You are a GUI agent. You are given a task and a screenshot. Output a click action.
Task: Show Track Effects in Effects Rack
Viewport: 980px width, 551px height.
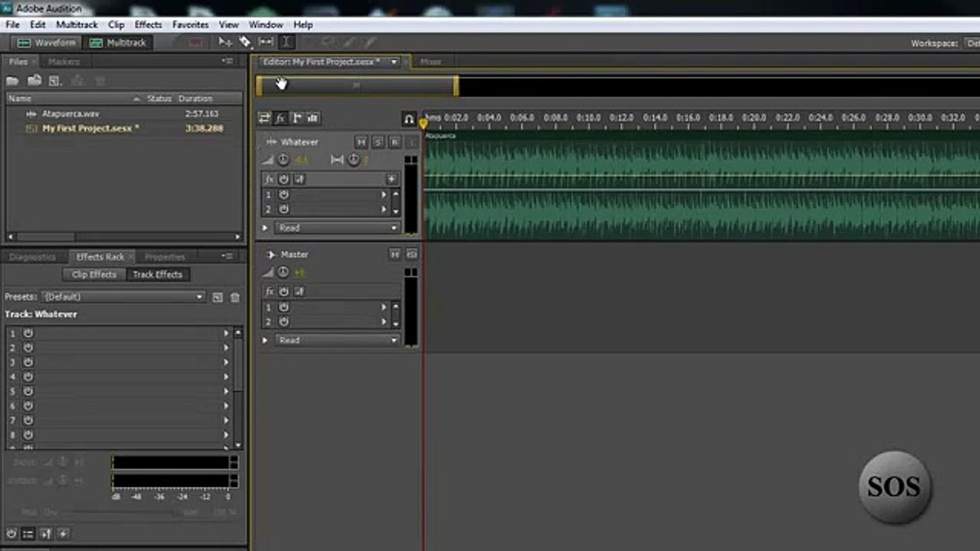tap(158, 275)
